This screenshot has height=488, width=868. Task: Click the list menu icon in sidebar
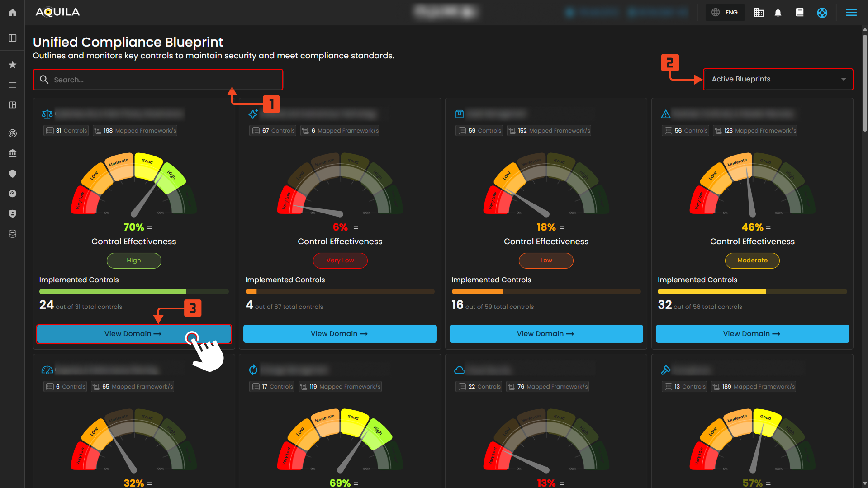tap(13, 85)
